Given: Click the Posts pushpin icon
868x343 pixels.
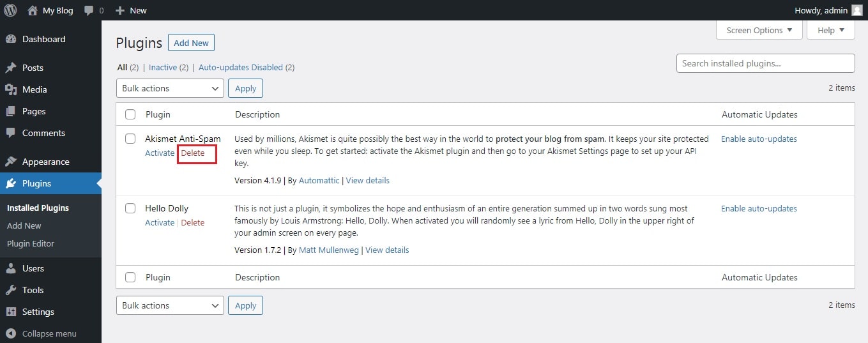Looking at the screenshot, I should pos(11,68).
